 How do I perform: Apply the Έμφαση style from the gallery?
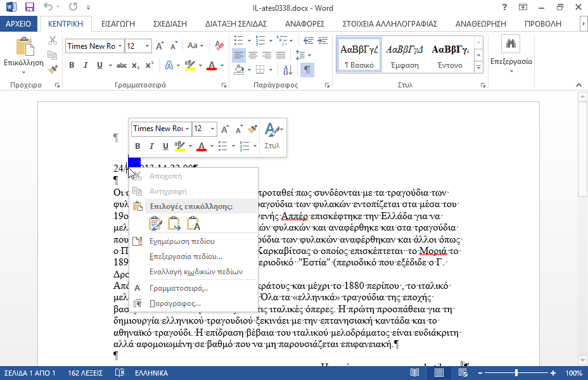tap(404, 54)
